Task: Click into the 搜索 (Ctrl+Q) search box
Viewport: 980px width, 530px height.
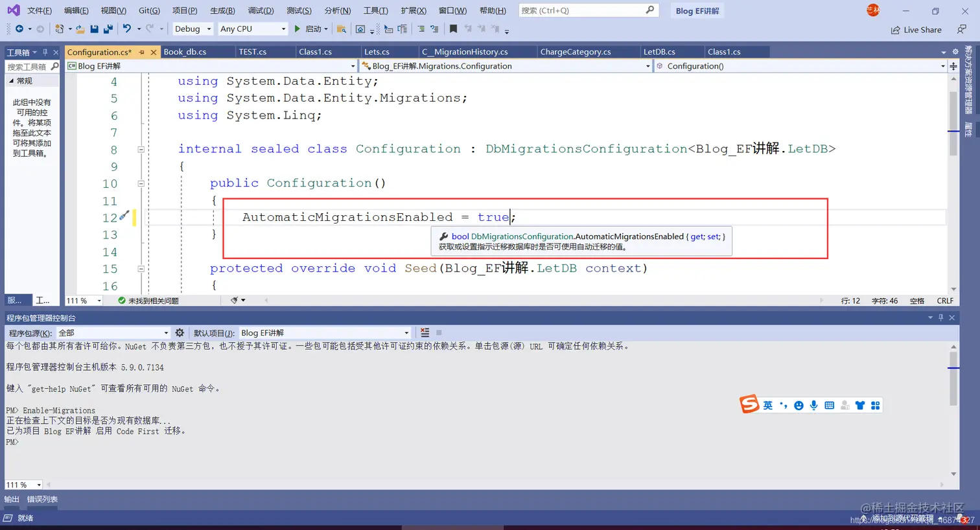Action: [589, 10]
